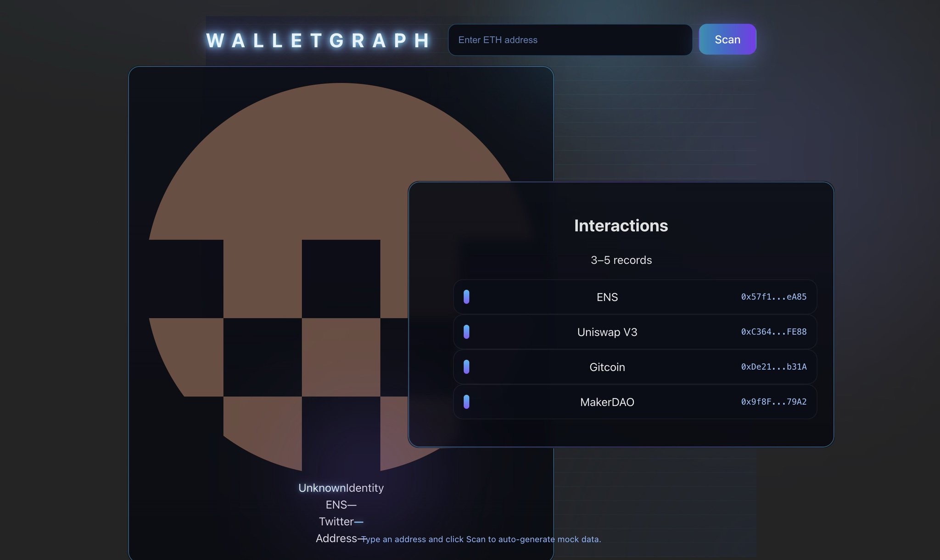Viewport: 940px width, 560px height.
Task: Click the 3–5 records subtitle
Action: click(621, 260)
